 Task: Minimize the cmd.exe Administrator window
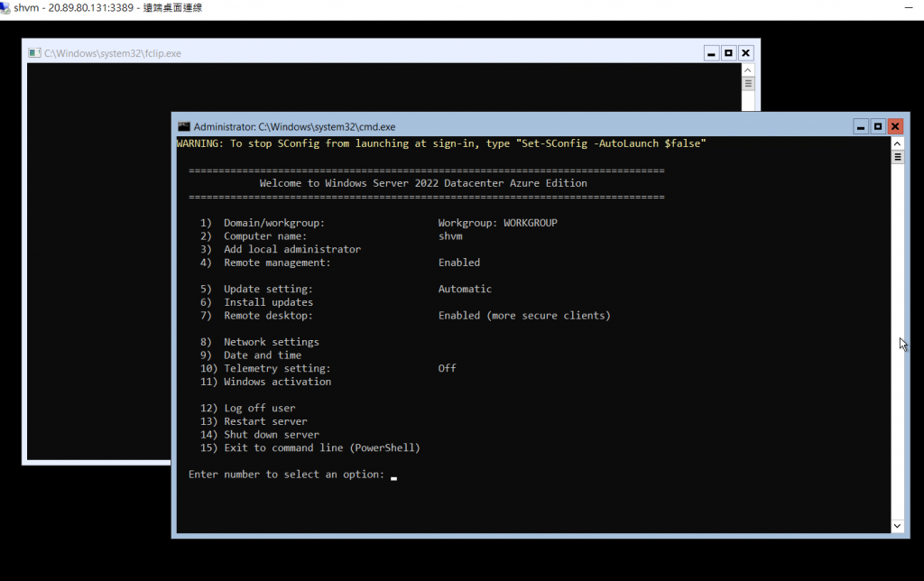tap(861, 126)
